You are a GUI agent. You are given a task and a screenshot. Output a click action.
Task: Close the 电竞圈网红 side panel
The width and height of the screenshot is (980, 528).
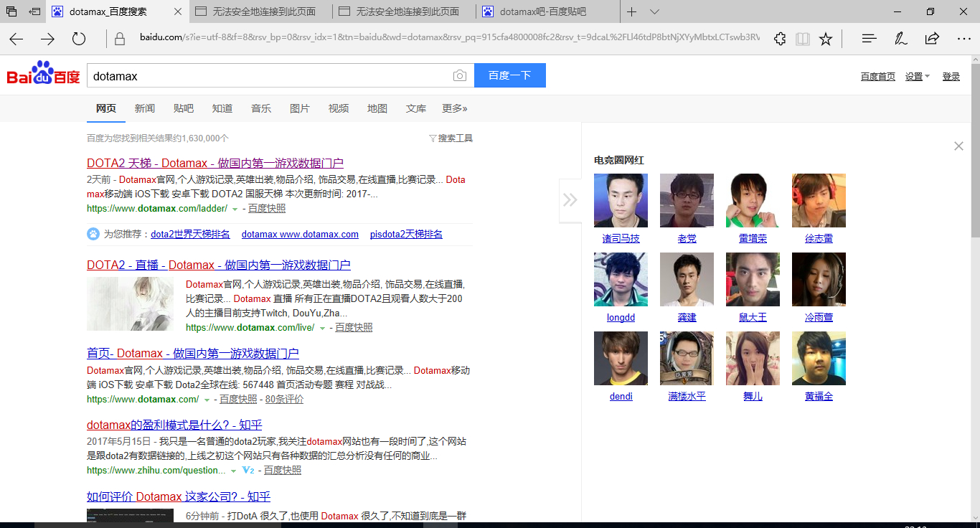[x=958, y=146]
